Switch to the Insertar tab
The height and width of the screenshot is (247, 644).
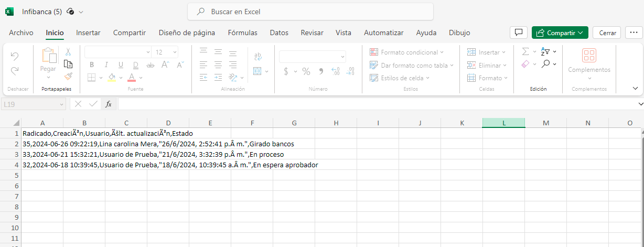point(88,33)
